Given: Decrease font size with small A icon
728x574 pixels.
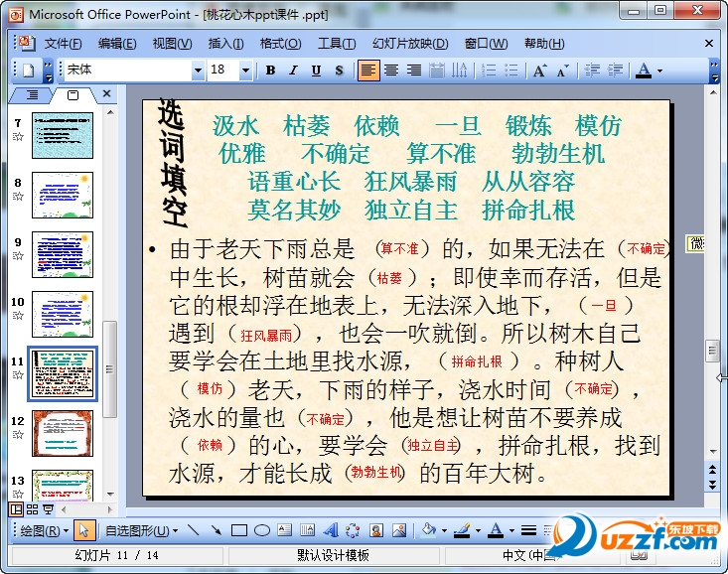Looking at the screenshot, I should (563, 71).
